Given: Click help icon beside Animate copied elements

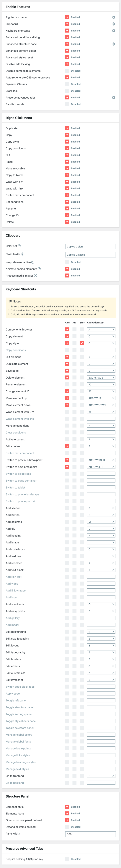Looking at the screenshot, I should (39, 269).
